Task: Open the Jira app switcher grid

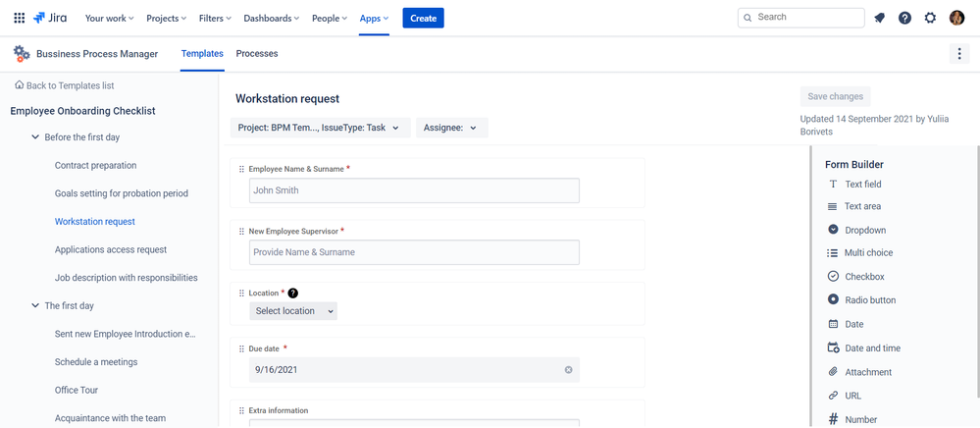Action: [20, 18]
